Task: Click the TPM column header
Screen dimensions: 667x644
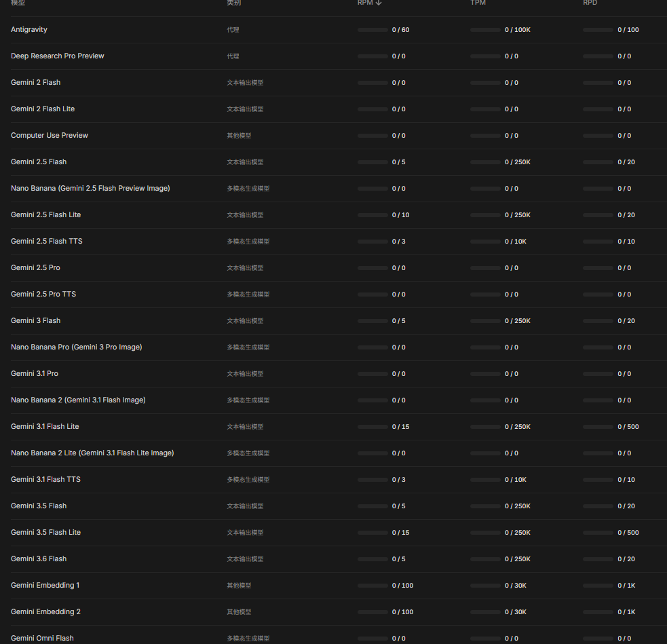Action: tap(478, 3)
